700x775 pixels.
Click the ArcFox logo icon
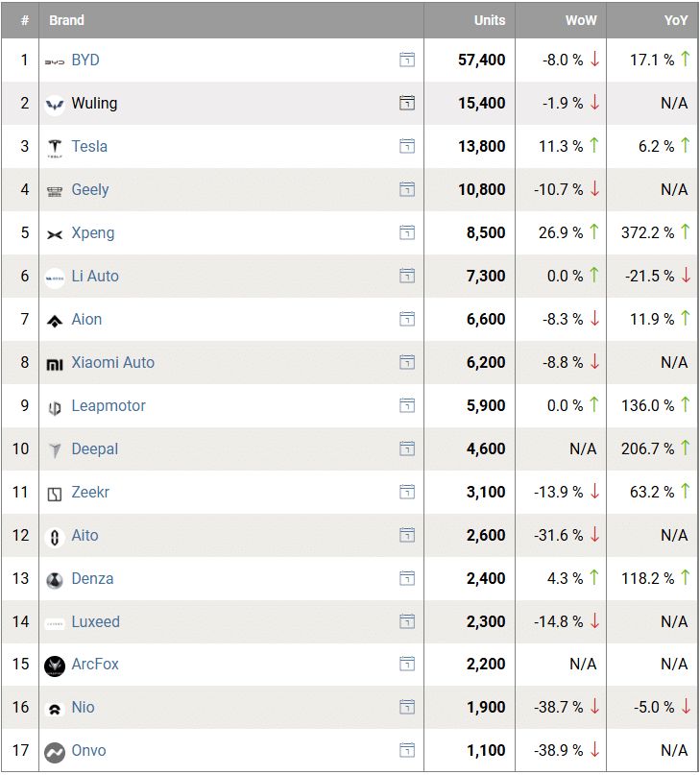coord(55,665)
